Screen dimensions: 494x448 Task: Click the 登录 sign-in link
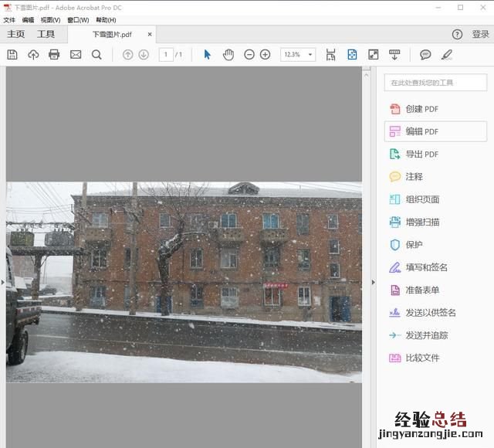(x=480, y=34)
